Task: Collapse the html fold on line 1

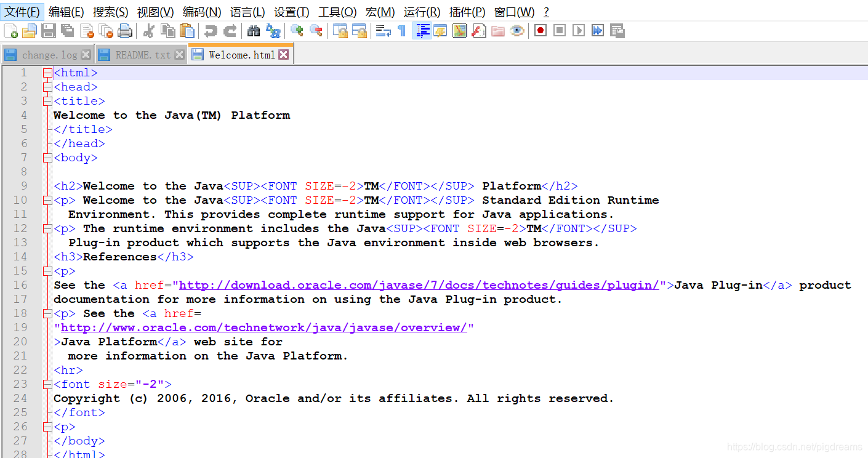Action: (x=47, y=73)
